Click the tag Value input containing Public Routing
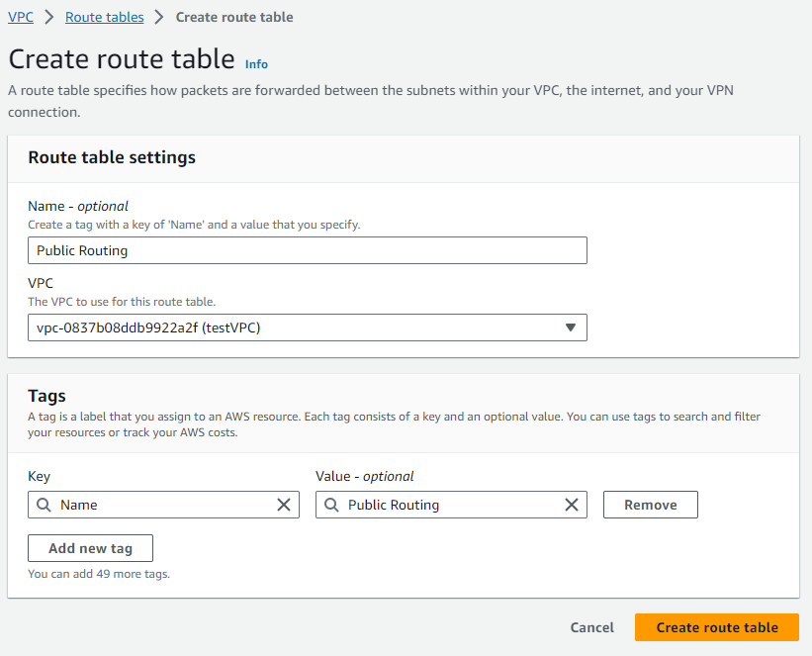This screenshot has width=812, height=656. click(451, 505)
